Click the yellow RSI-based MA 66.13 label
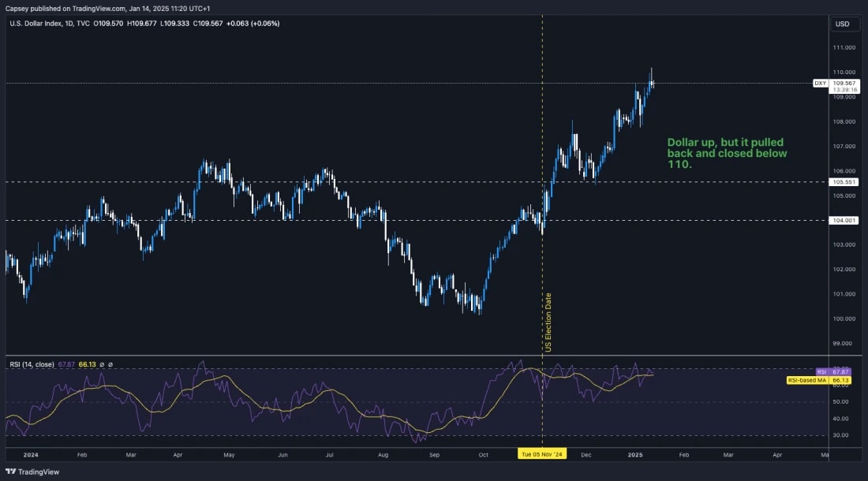Screen dimensions: 868x481 (x=818, y=380)
